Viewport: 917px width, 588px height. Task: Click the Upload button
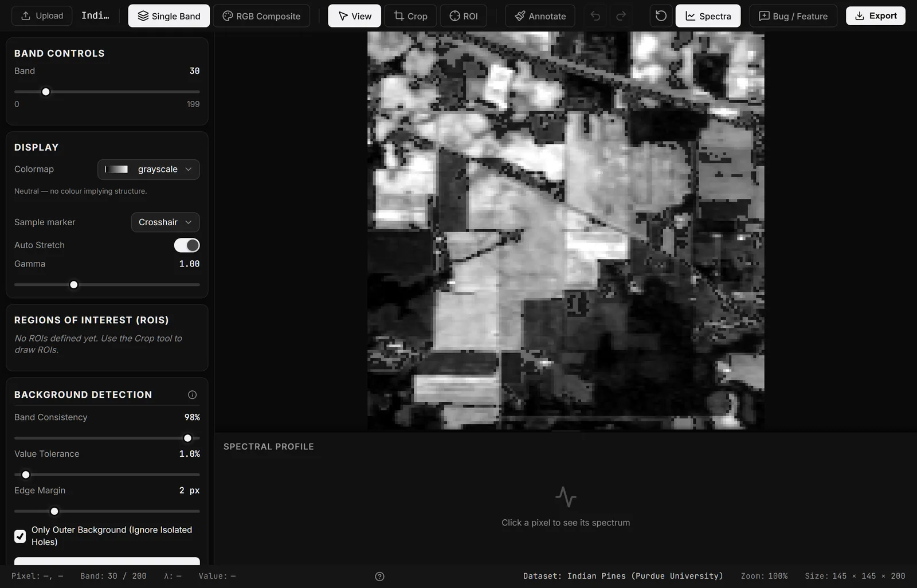tap(42, 16)
